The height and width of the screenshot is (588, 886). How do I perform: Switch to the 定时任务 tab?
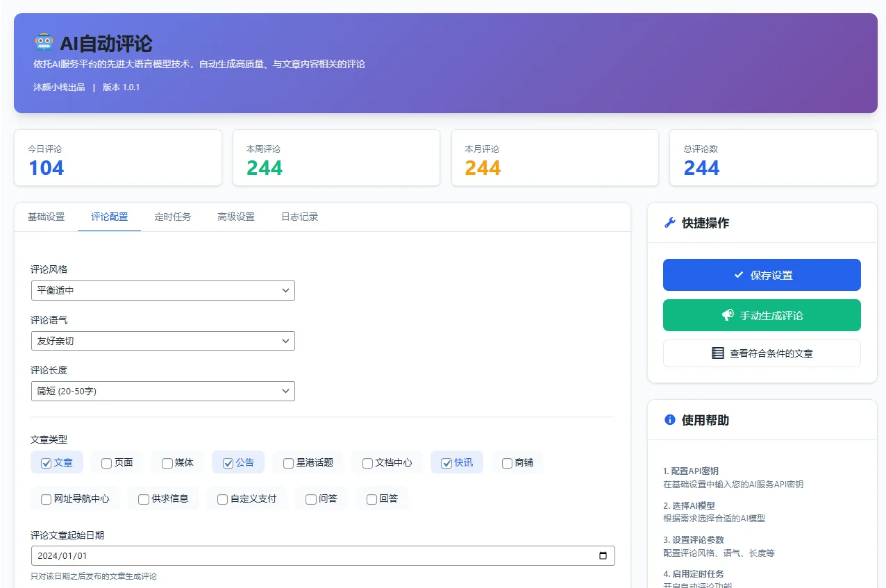(173, 216)
